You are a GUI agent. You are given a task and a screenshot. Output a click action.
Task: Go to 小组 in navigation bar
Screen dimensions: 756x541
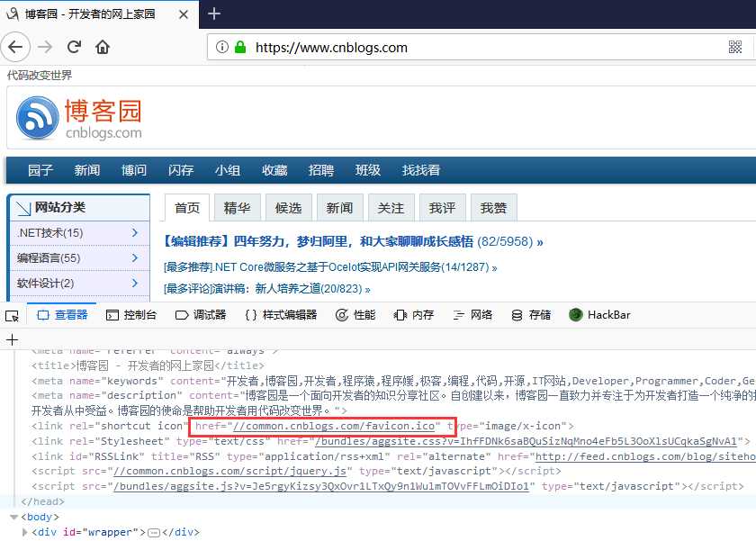[x=228, y=170]
